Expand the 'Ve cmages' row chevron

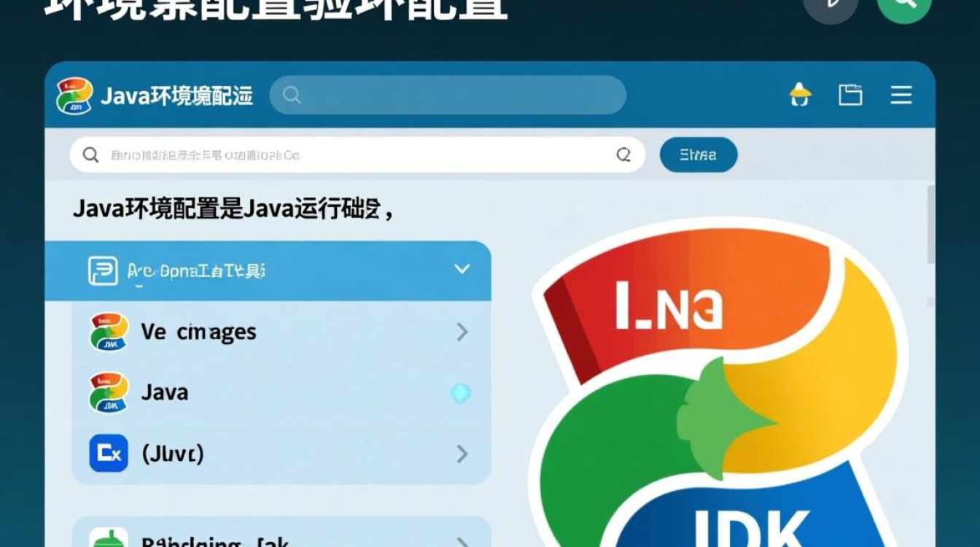(x=462, y=332)
